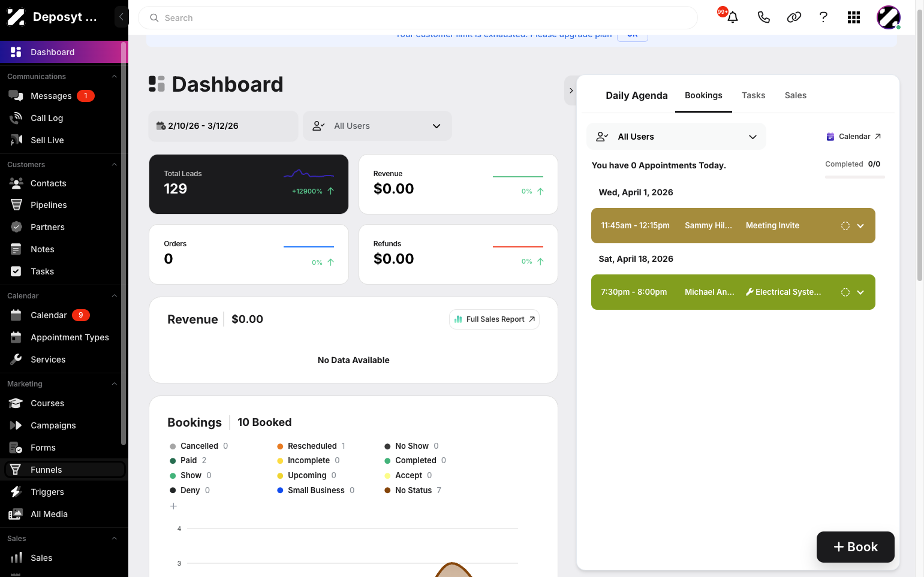Expand the Sammy Hil... appointment row

[x=860, y=226]
